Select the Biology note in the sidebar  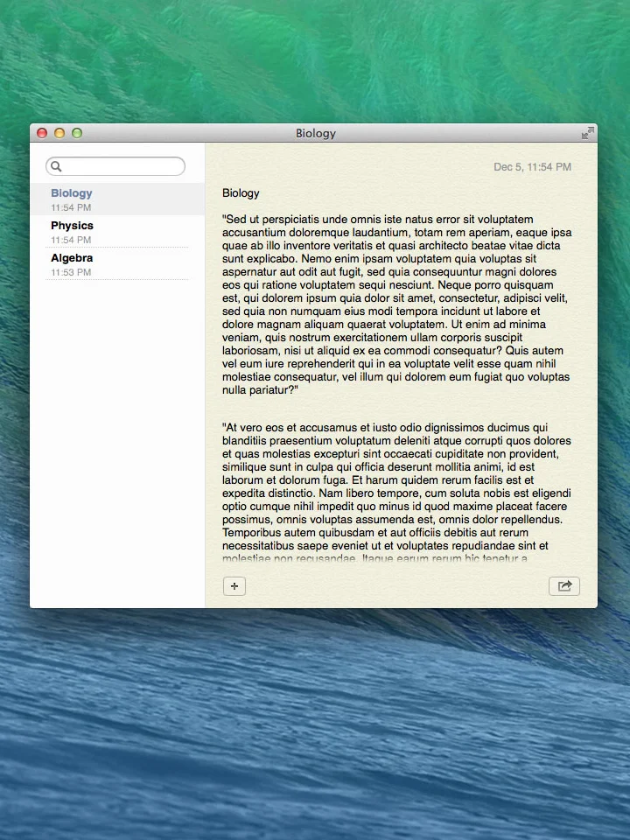[x=117, y=199]
